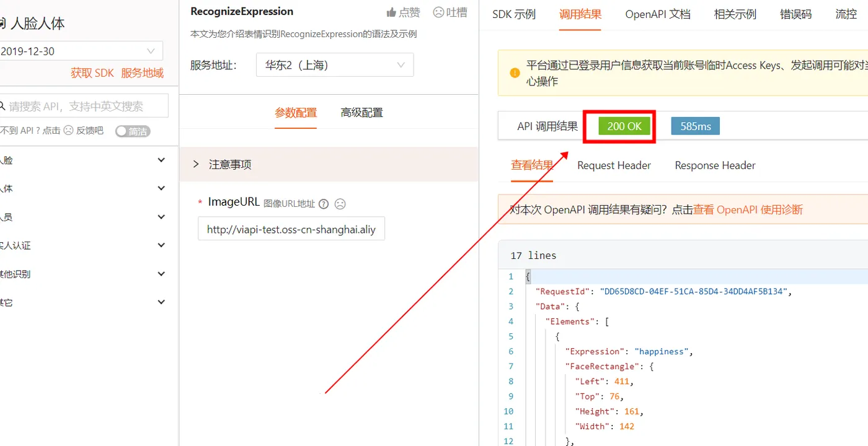Screen dimensions: 868x446
Task: Click the ImageURL input field
Action: pyautogui.click(x=291, y=229)
